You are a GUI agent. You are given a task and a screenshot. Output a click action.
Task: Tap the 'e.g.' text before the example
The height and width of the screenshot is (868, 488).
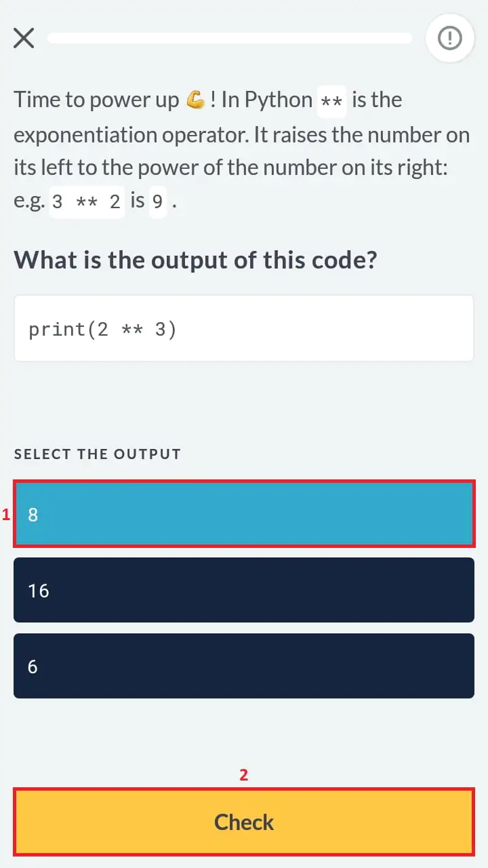tap(30, 203)
